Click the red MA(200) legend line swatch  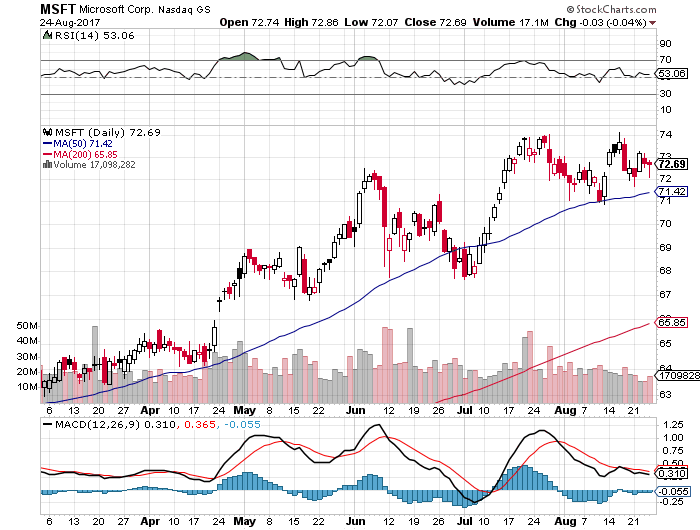[x=47, y=154]
